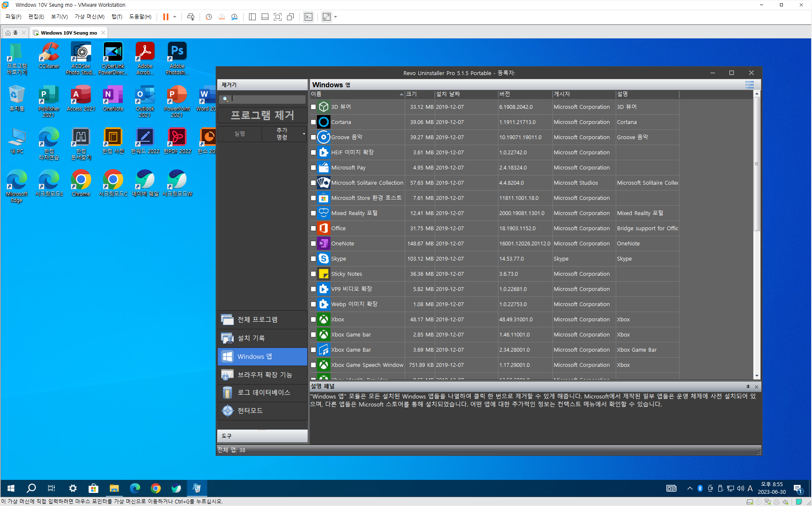Open the 설치 기록 module icon
Screen dimensions: 812x506
pos(227,338)
